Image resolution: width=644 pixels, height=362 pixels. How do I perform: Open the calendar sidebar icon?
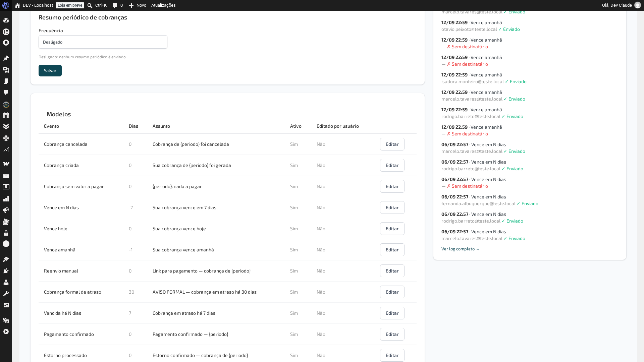point(6,115)
